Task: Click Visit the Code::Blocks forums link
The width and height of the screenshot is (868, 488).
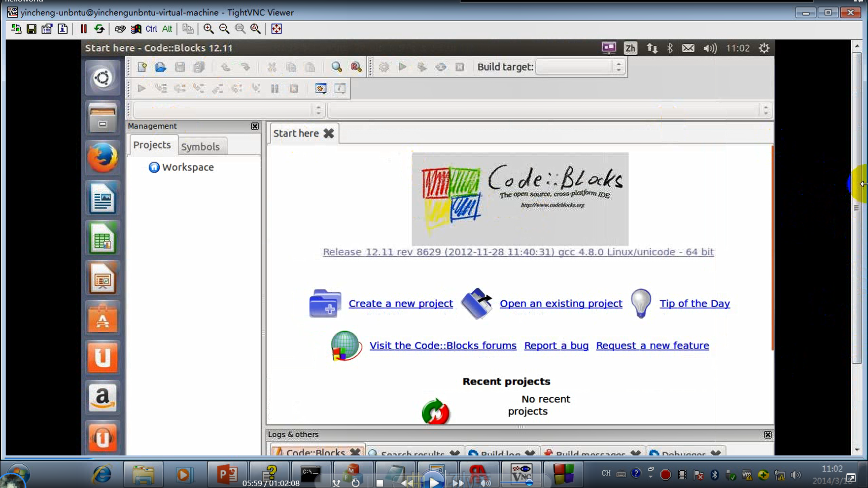Action: [443, 346]
